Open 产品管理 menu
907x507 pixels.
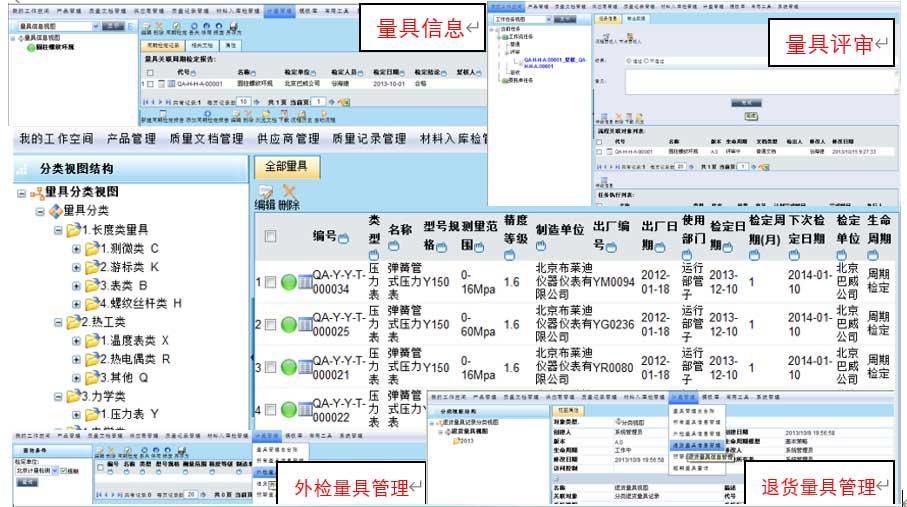coord(131,139)
